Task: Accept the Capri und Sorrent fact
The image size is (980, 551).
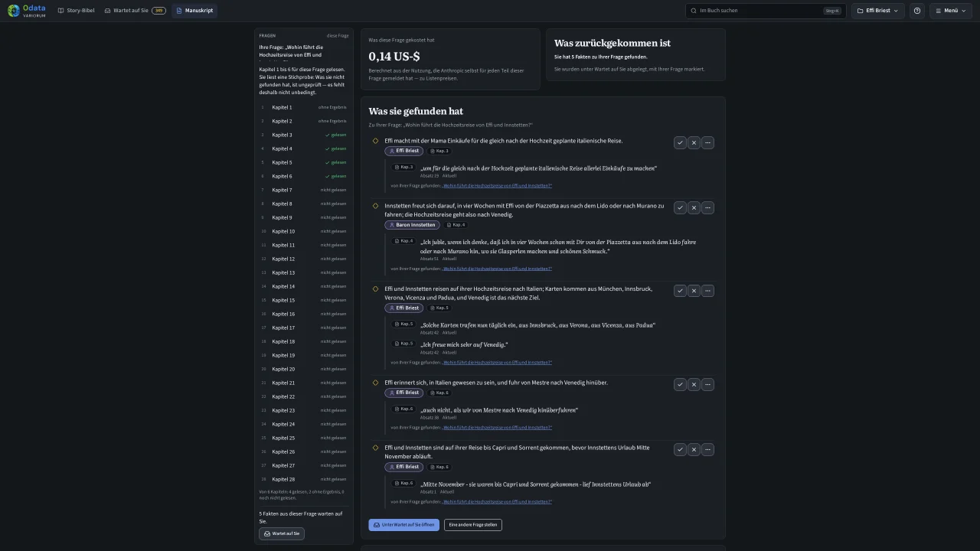Action: click(680, 450)
